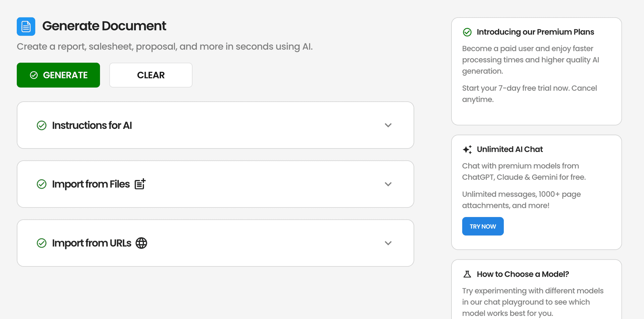Toggle the green check beside Import from URLs

(41, 243)
